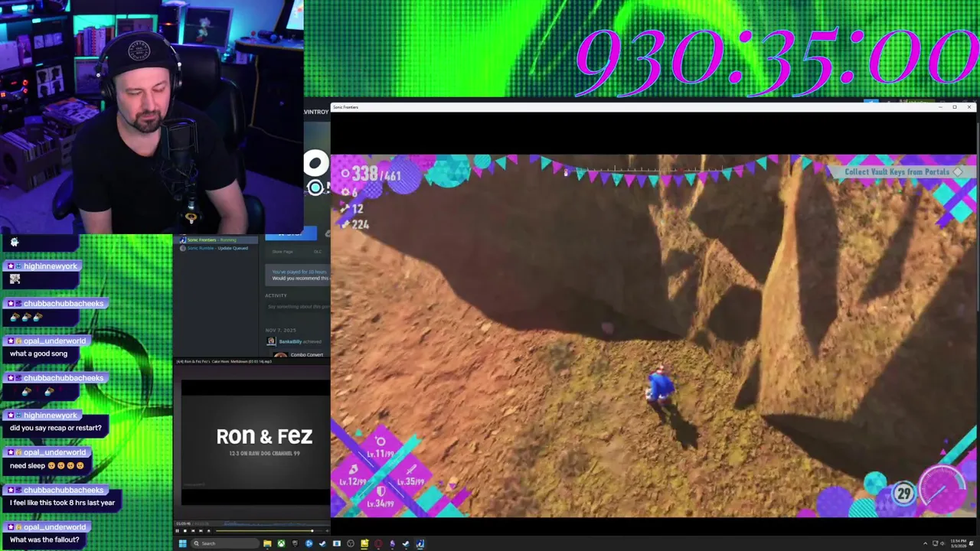
Task: Skip to previous track in media player
Action: [x=193, y=530]
